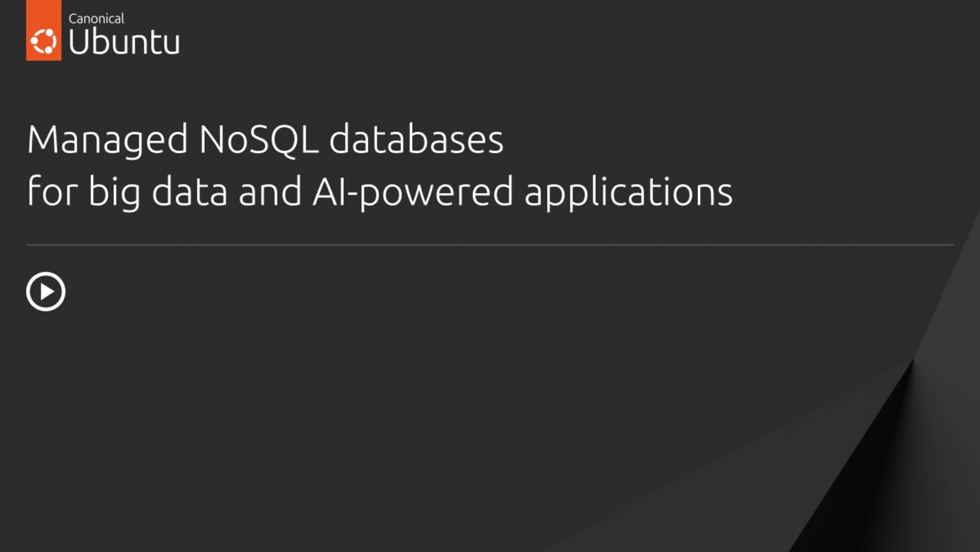
Task: Click the word 'NoSQL' in the heading
Action: coord(258,140)
